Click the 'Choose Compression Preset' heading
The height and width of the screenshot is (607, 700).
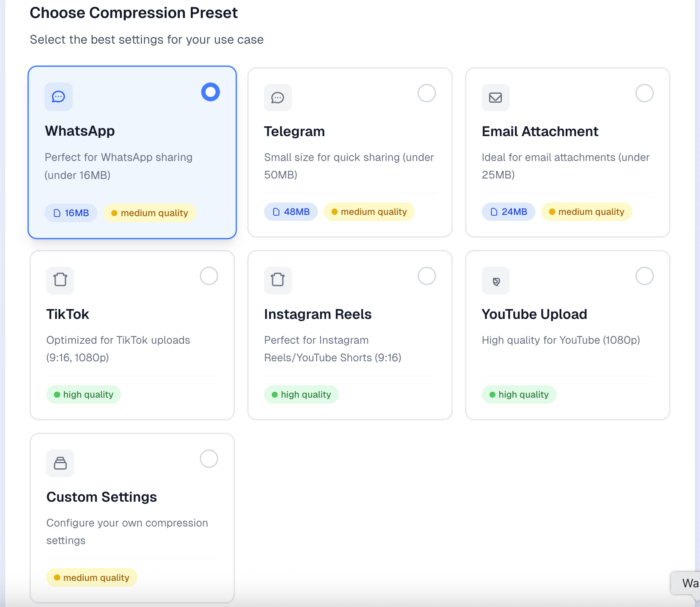[133, 13]
